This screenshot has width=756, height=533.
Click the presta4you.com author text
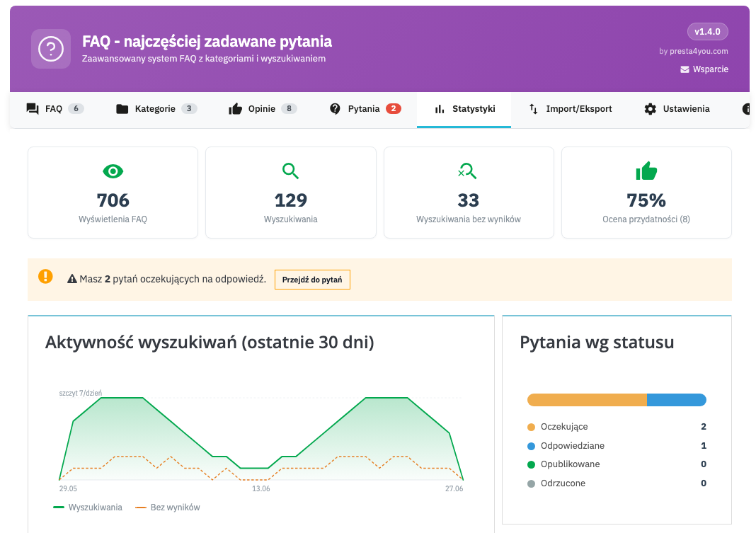click(699, 51)
